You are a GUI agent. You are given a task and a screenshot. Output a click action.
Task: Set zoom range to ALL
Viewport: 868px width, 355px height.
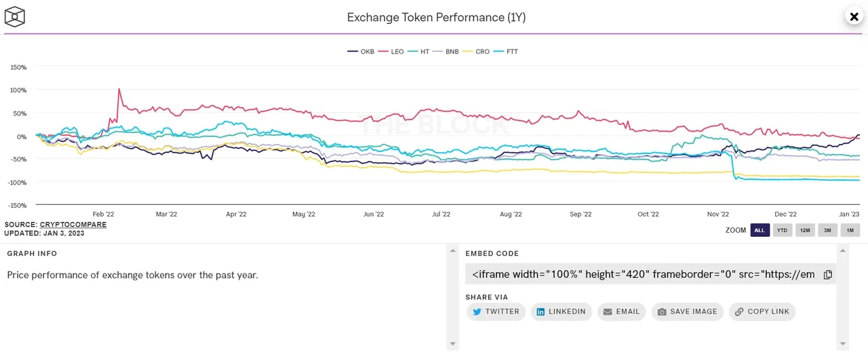point(759,230)
